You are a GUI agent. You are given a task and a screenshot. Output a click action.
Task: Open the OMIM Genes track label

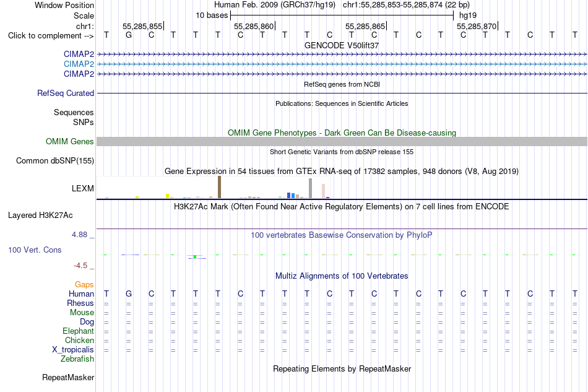tap(70, 141)
